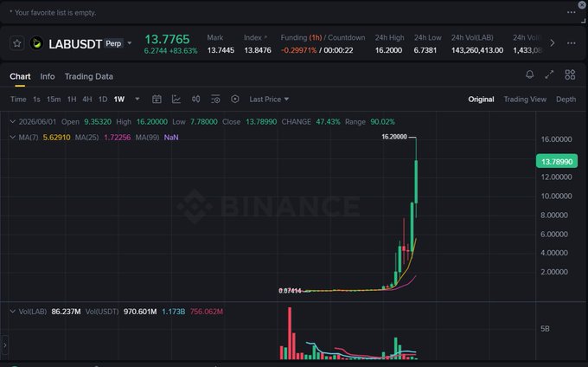The width and height of the screenshot is (588, 367).
Task: Click the 5B volume axis label
Action: pyautogui.click(x=545, y=329)
